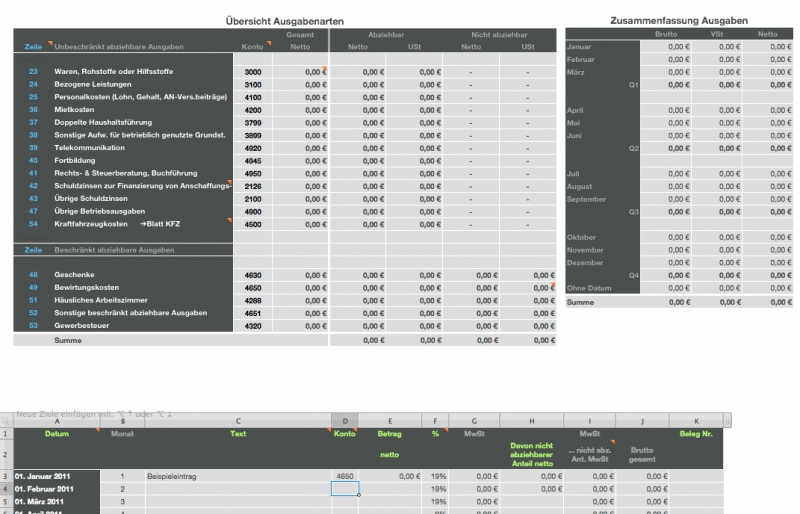Select the 01. Februar 2011 date cell

point(57,489)
